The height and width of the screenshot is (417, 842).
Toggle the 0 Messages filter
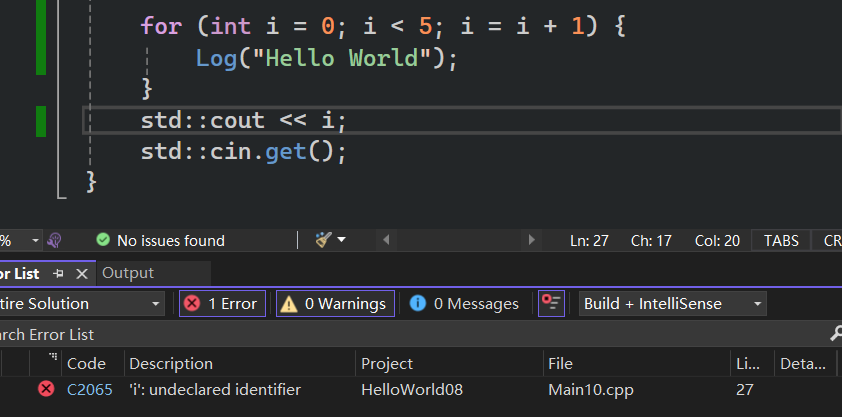pyautogui.click(x=464, y=303)
